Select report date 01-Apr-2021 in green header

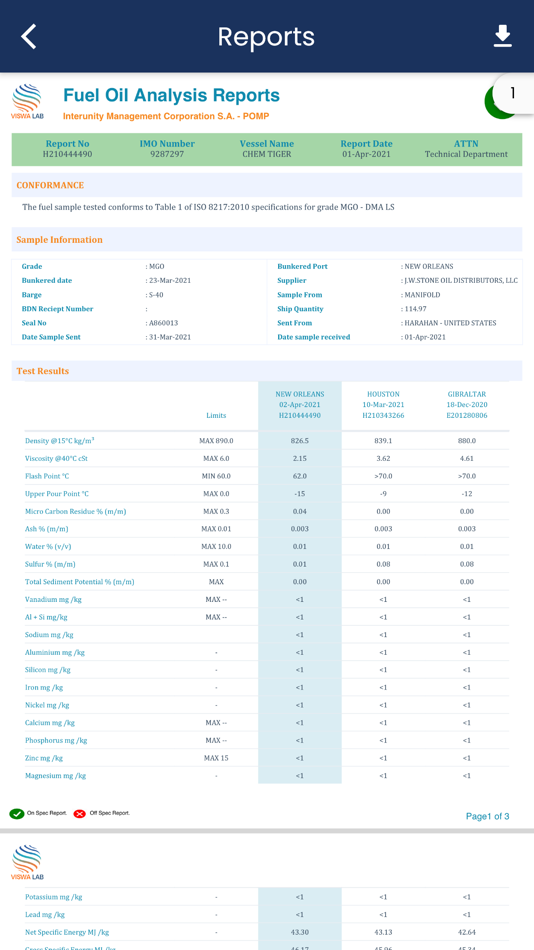366,154
